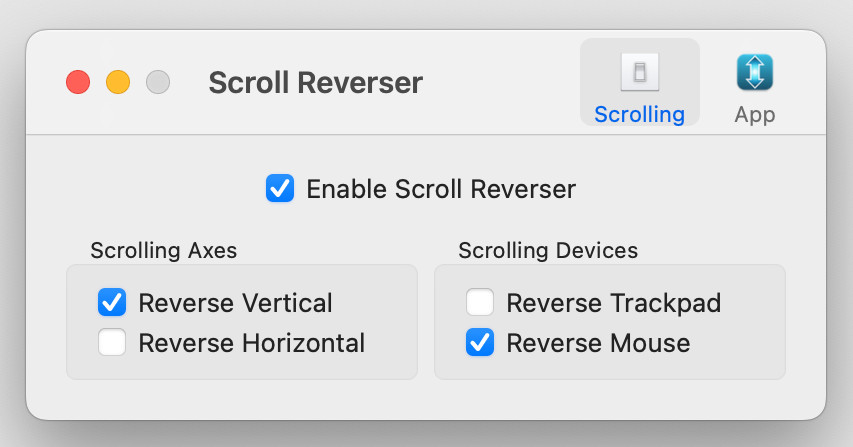
Task: Disable the Enable Scroll Reverser checkbox
Action: pos(280,188)
